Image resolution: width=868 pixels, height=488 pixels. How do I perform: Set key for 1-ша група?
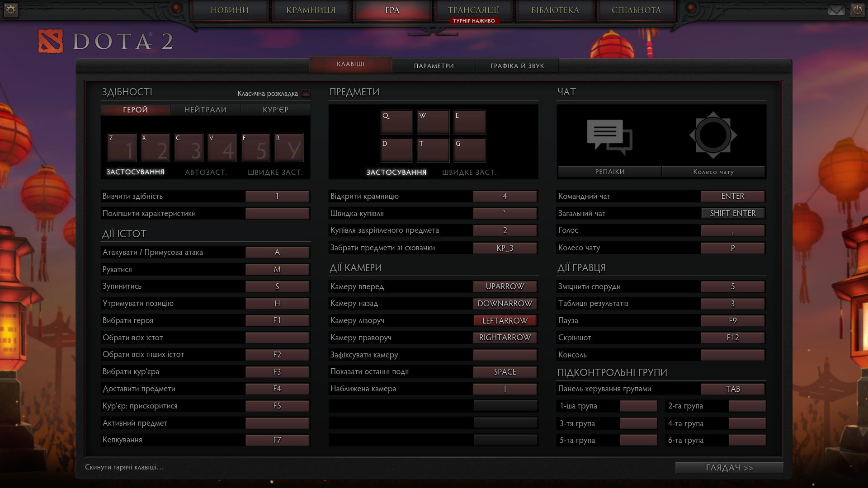point(638,406)
